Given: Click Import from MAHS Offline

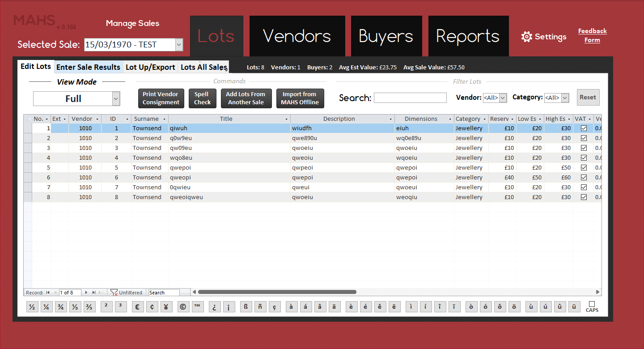Looking at the screenshot, I should pos(300,98).
